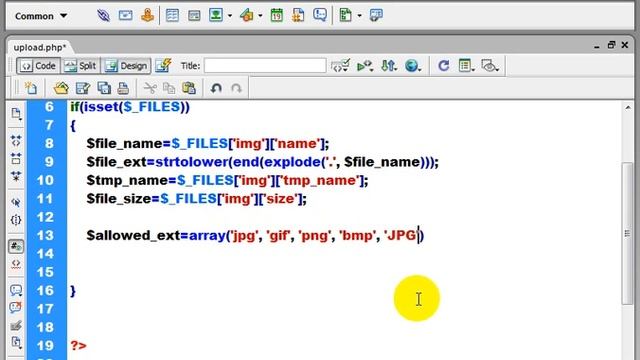
Task: Insert a table icon
Action: [x=172, y=16]
